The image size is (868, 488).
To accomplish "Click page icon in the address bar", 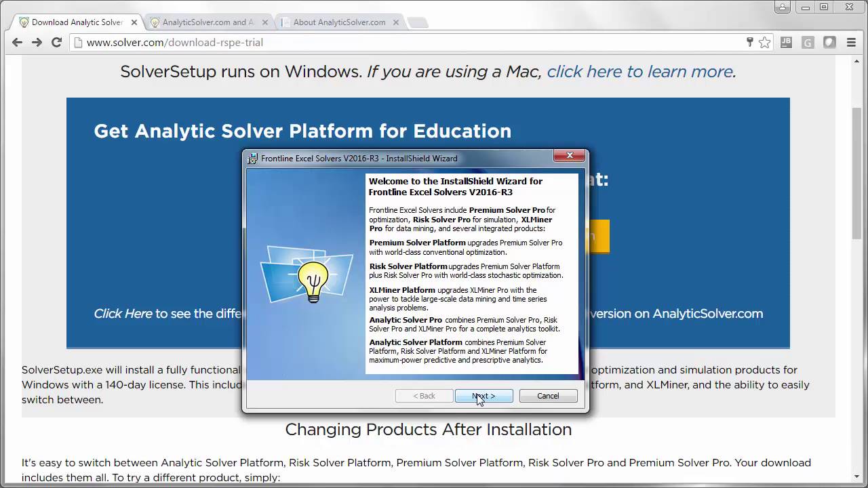I will [78, 42].
